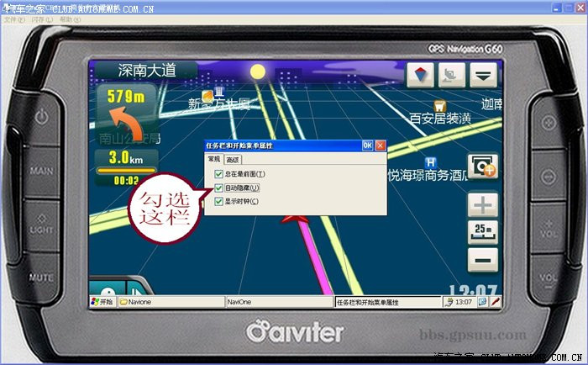Toggle the 总在最前面(T) checkbox
The image size is (588, 365).
pyautogui.click(x=218, y=174)
